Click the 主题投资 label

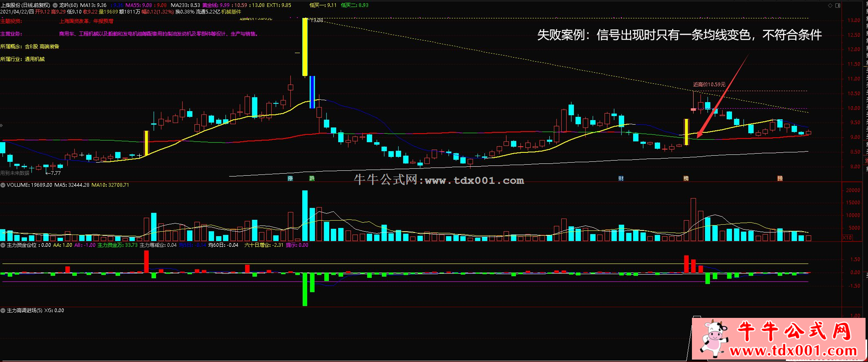(11, 21)
